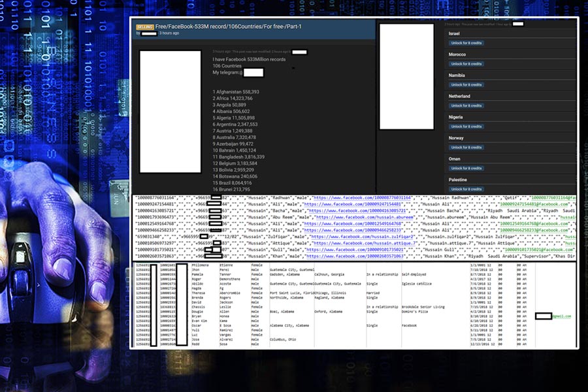The height and width of the screenshot is (392, 588).
Task: Click the redacted Telegram handle in the post
Action: 253,73
